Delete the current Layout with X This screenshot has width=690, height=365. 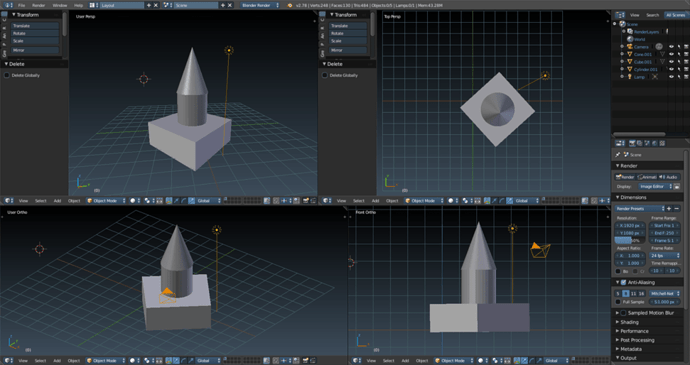click(x=156, y=5)
